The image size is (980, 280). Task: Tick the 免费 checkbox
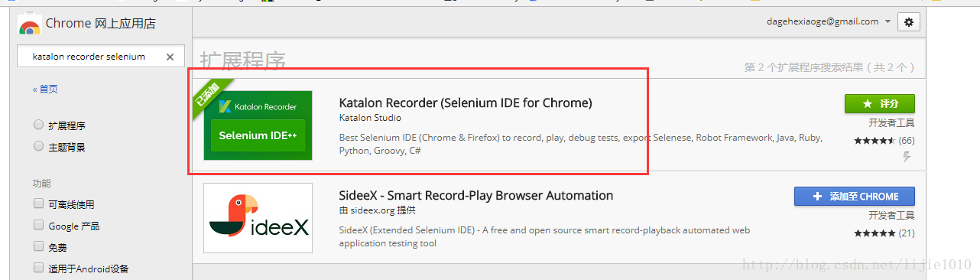pos(38,247)
